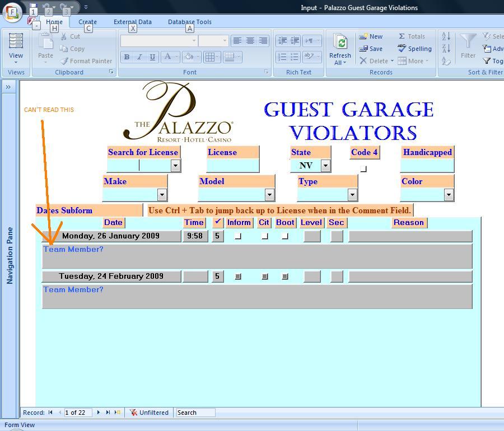
Task: Check Cit box for 26 January row
Action: tap(265, 236)
